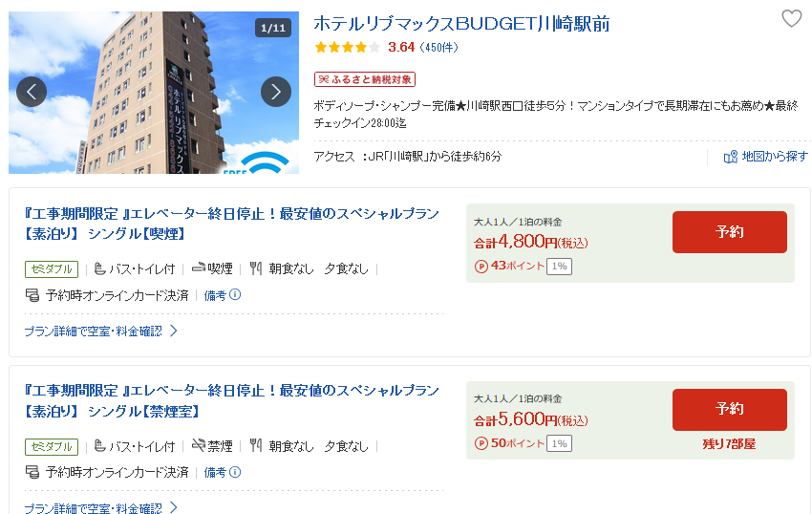Screen dimensions: 812x514
Task: Click 朝食なし 夕食なし on 禁煙室 plan
Action: point(318,446)
